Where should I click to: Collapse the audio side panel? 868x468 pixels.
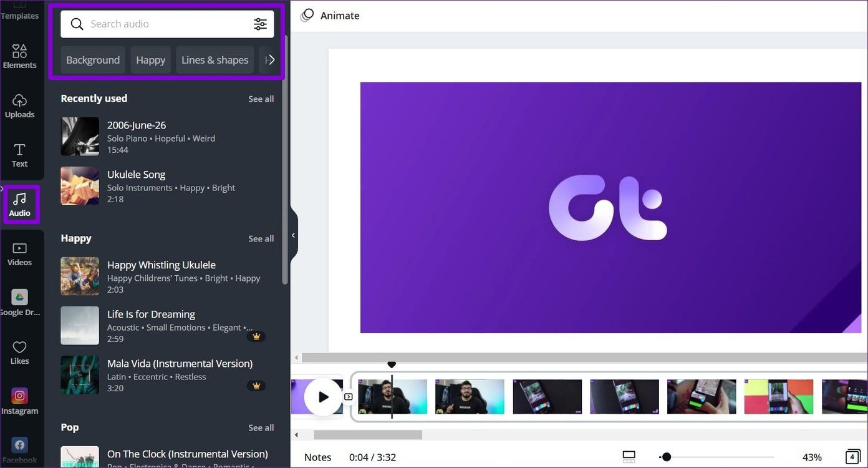click(293, 235)
